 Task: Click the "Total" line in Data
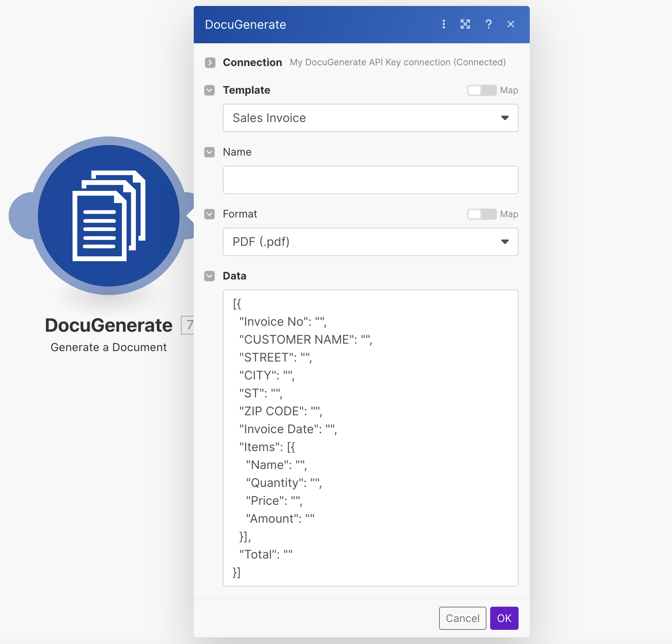pyautogui.click(x=266, y=554)
